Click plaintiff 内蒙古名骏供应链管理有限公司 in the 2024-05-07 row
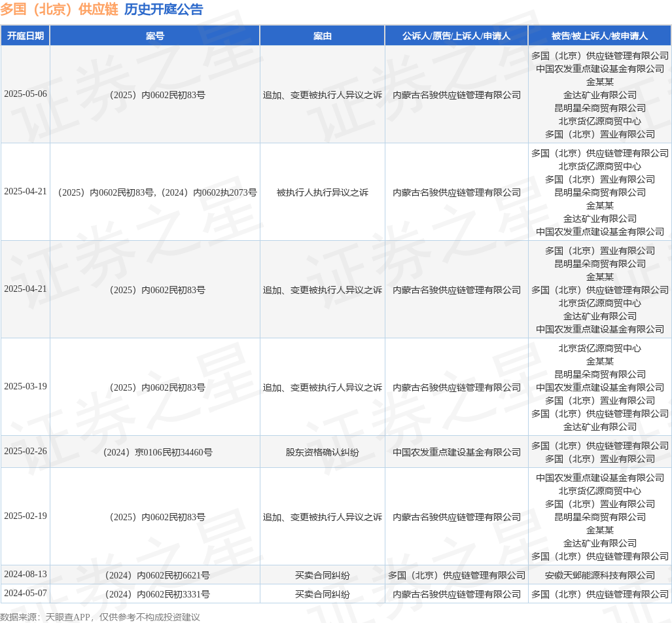The width and height of the screenshot is (672, 623). [x=457, y=594]
